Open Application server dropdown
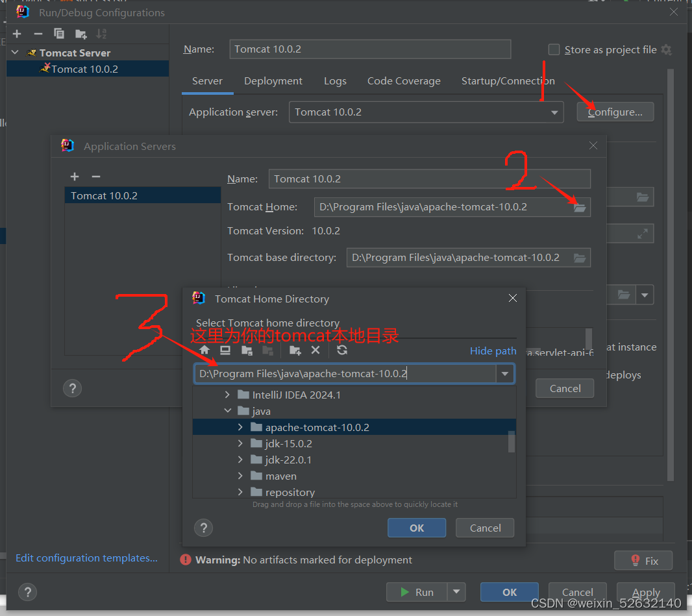 pyautogui.click(x=554, y=112)
